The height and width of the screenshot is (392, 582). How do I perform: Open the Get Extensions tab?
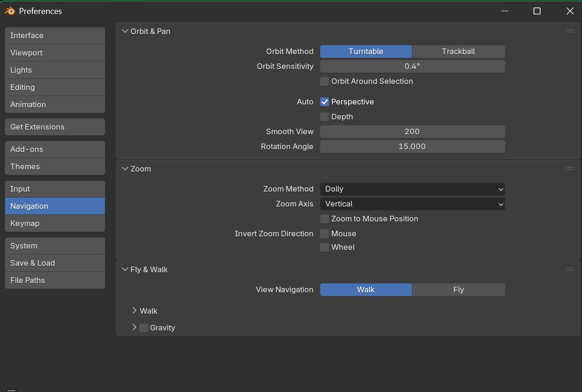[x=55, y=127]
